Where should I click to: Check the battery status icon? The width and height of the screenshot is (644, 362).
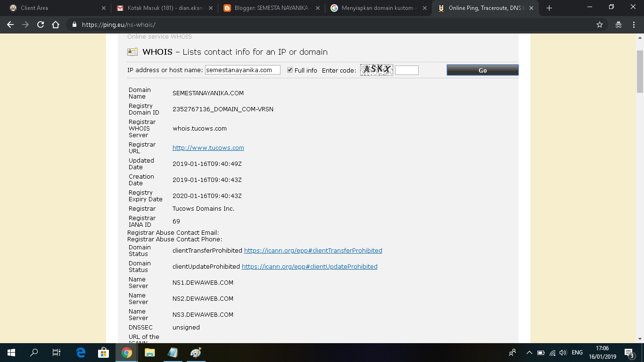point(541,353)
